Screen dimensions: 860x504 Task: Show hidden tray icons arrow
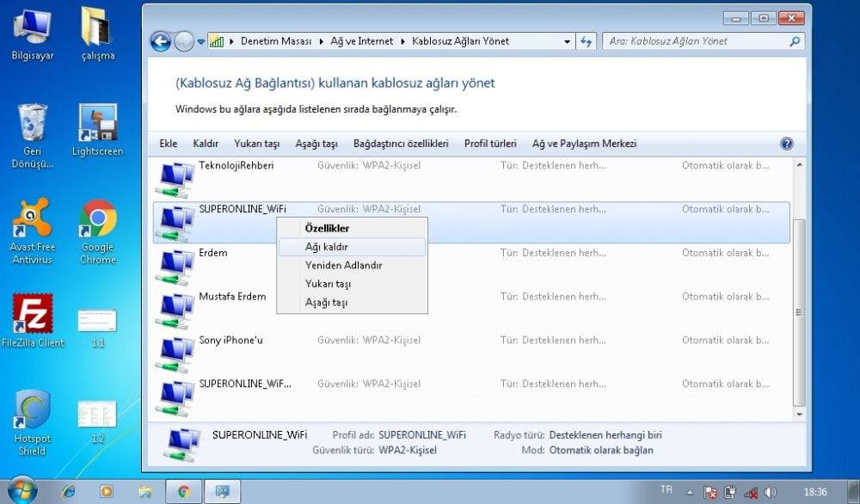(690, 492)
